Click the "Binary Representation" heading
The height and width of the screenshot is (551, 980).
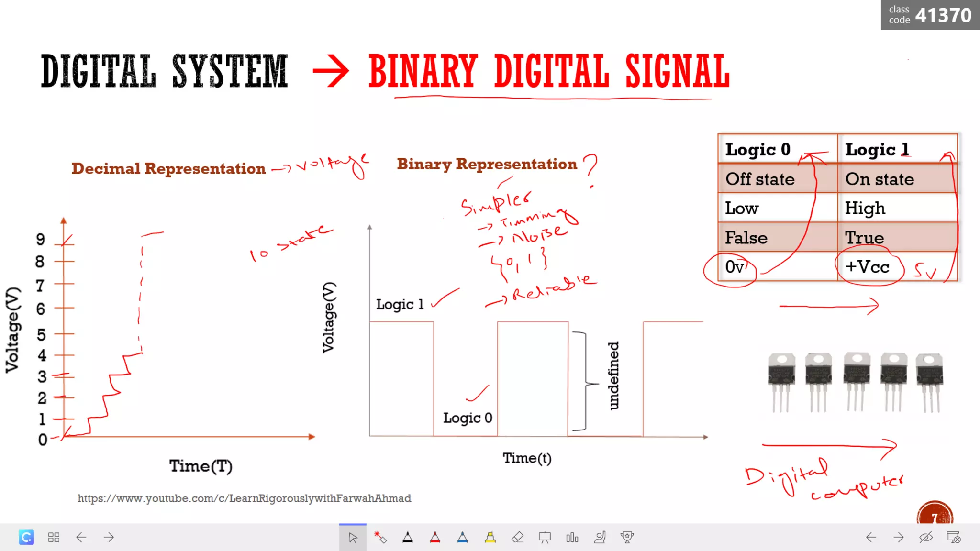point(487,164)
